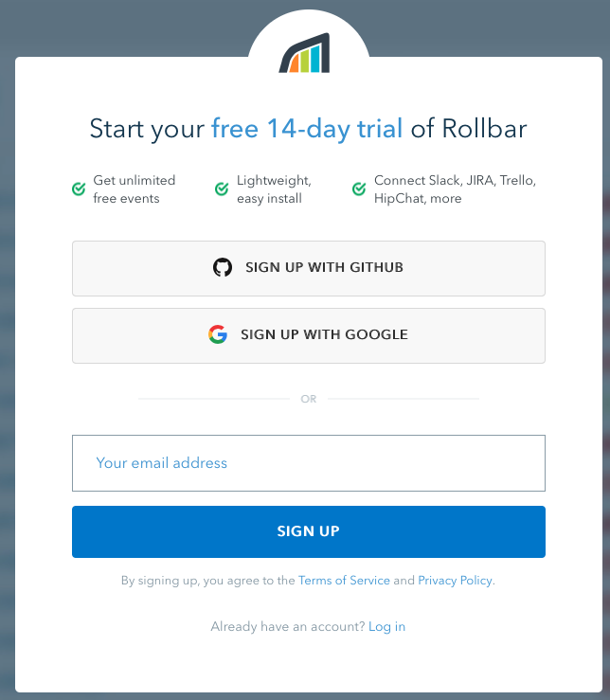
Task: Click the green checkmark beside Lightweight, easy install
Action: [x=222, y=189]
